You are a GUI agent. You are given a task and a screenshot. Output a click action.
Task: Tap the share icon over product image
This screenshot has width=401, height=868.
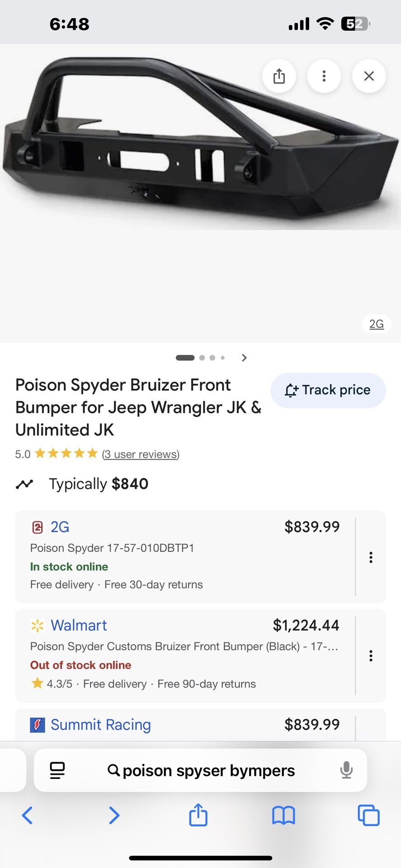click(x=279, y=76)
